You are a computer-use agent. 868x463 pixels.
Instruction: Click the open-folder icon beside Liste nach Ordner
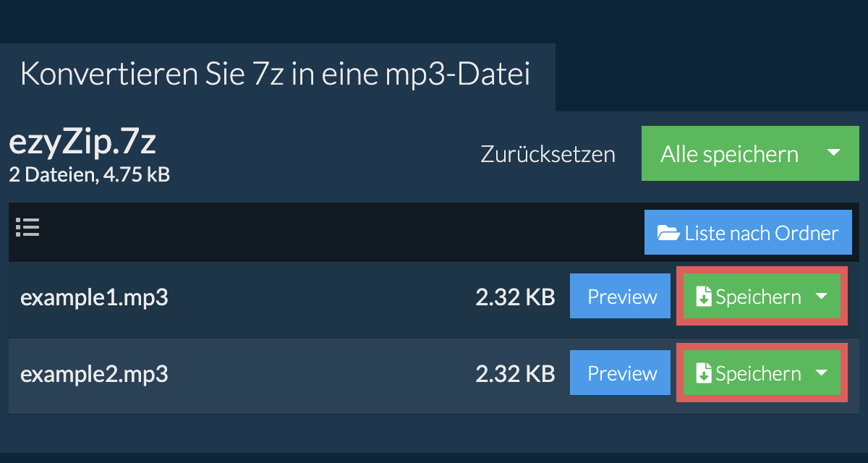(x=668, y=233)
